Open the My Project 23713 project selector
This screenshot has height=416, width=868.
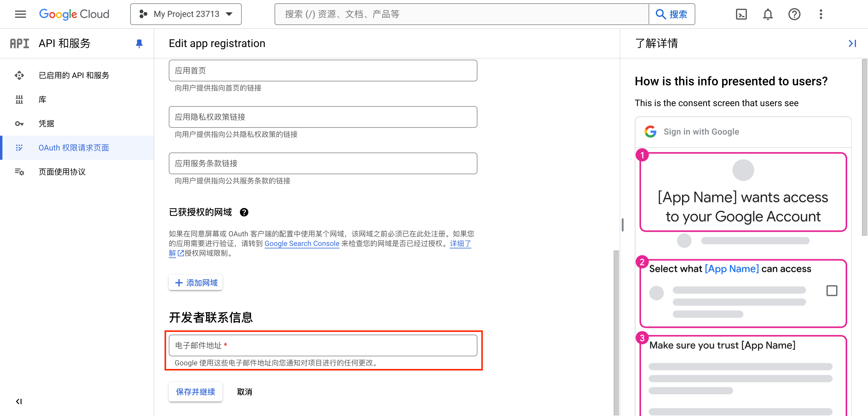[x=186, y=14]
